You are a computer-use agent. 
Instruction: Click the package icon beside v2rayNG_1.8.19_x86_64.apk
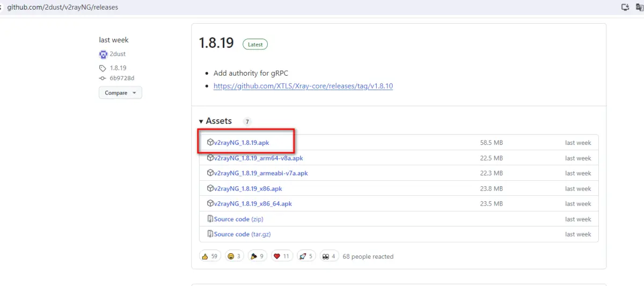click(210, 204)
